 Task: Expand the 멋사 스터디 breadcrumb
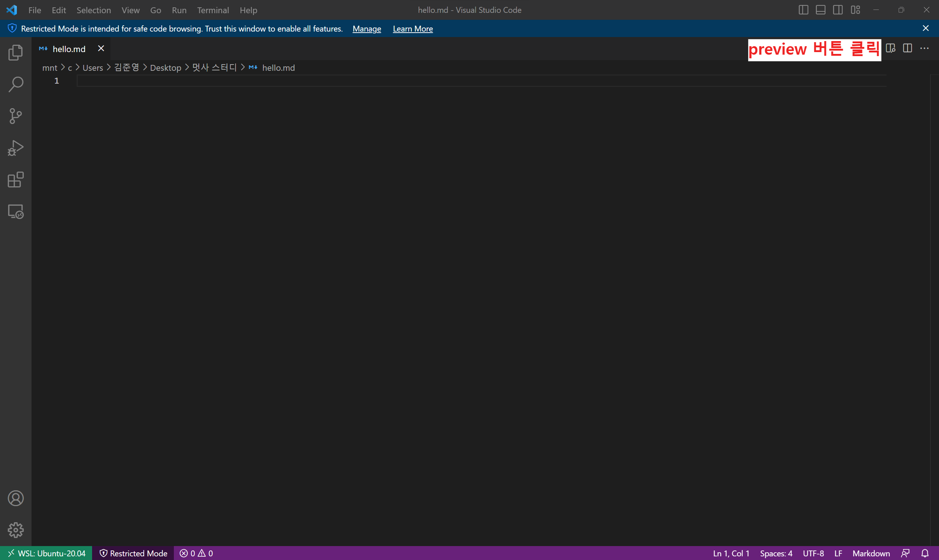click(x=214, y=67)
